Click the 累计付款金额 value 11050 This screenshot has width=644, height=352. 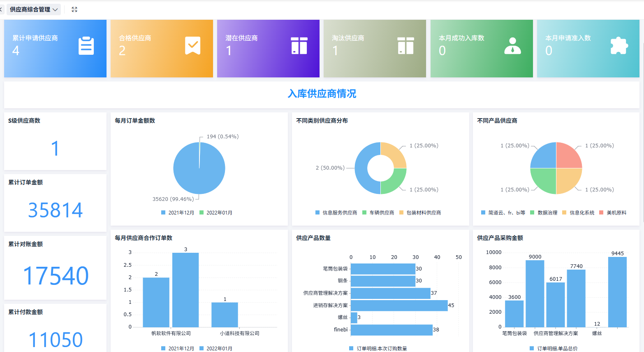coord(56,340)
